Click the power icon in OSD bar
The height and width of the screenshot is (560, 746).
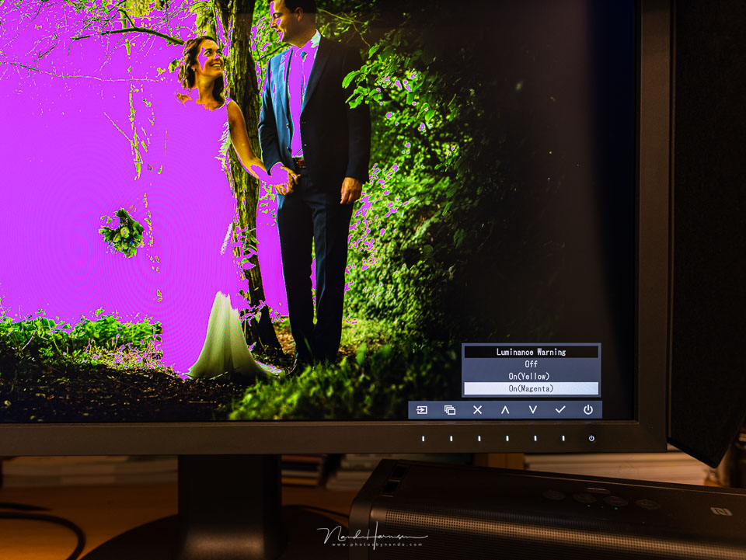pos(588,410)
